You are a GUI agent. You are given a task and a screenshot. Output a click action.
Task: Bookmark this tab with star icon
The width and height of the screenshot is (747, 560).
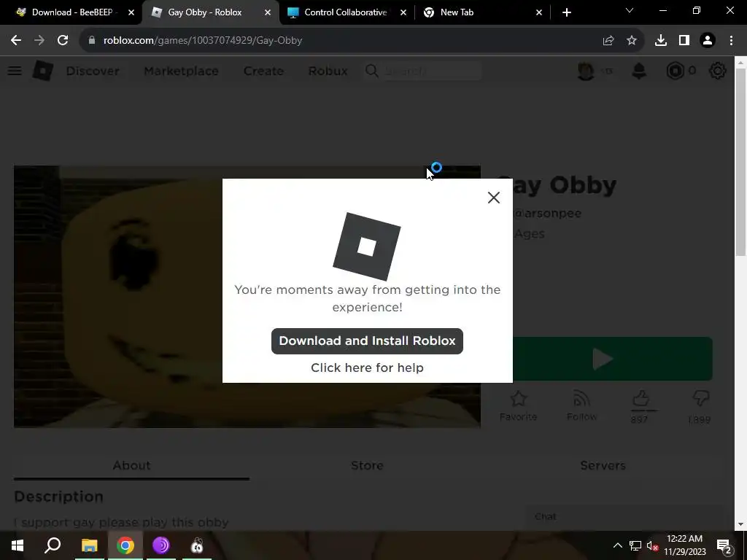(632, 41)
